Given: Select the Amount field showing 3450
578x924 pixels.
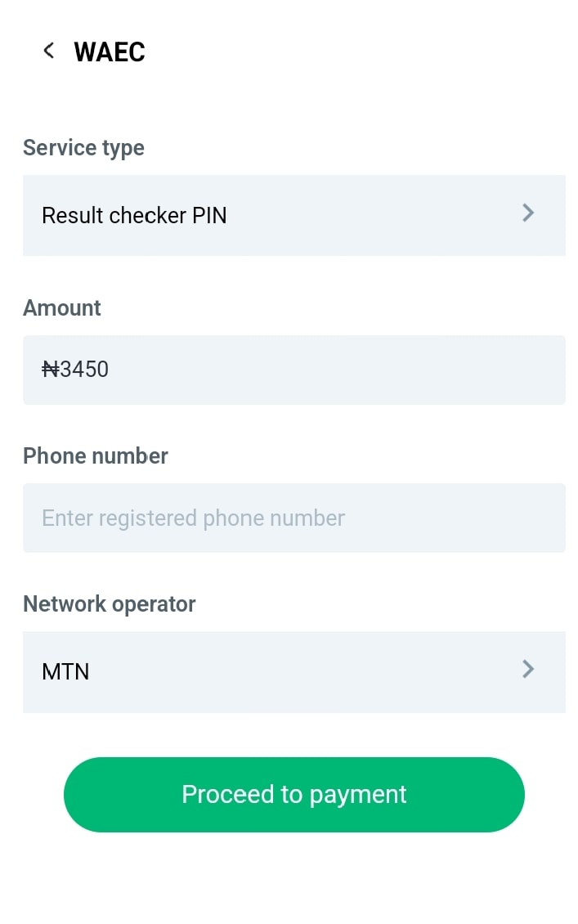Looking at the screenshot, I should [x=294, y=369].
